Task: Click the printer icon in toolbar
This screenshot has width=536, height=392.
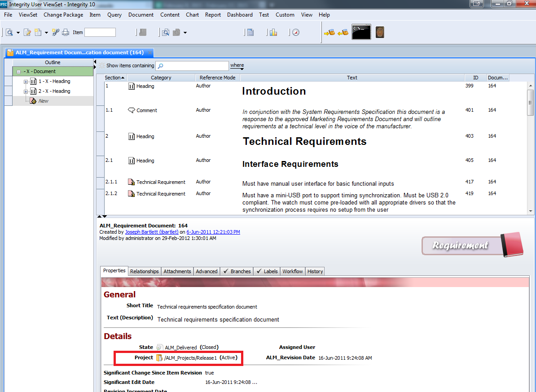Action: click(x=65, y=32)
